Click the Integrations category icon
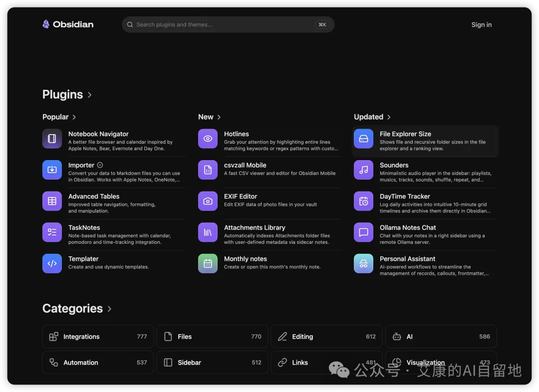The height and width of the screenshot is (392, 539). (x=53, y=337)
